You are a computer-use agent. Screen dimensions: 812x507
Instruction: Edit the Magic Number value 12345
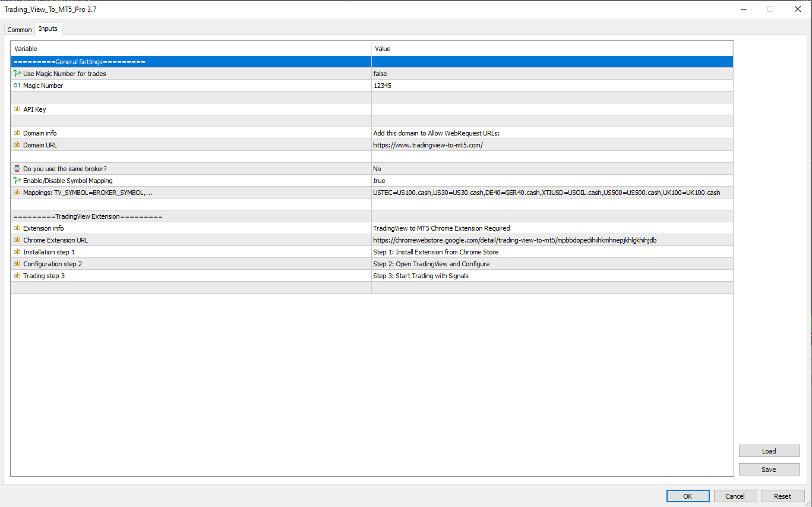tap(552, 86)
